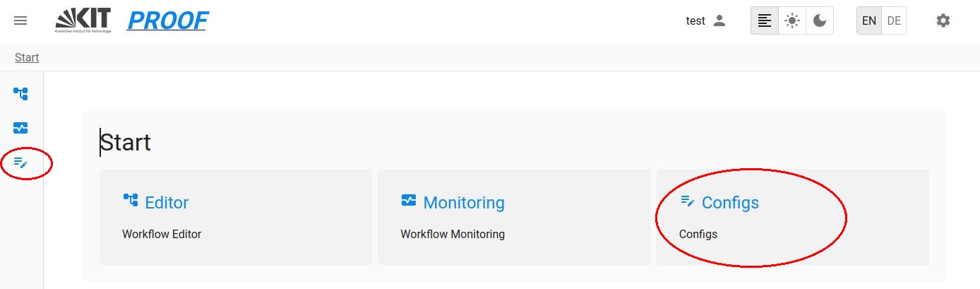Open the Monitoring icon in sidebar
This screenshot has width=980, height=289.
point(20,128)
